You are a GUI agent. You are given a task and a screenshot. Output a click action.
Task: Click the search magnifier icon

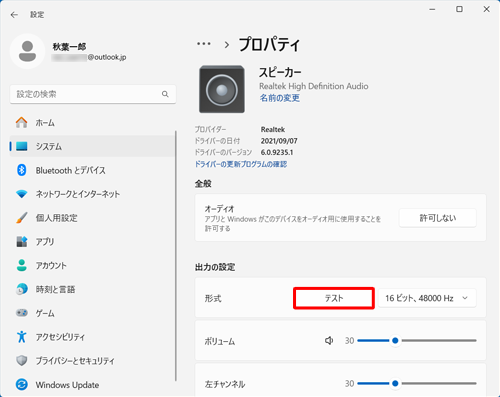tap(165, 94)
